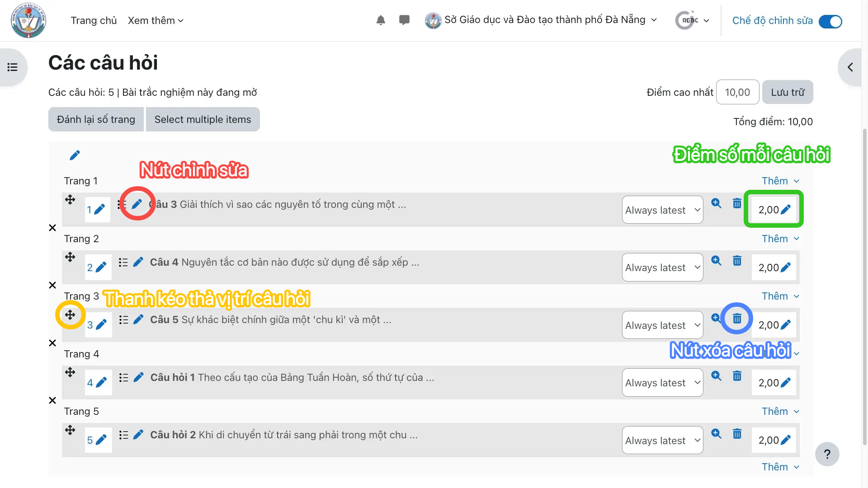Delete question Câu hỏi 2 trash icon
Viewport: 868px width, 488px height.
pos(737,434)
